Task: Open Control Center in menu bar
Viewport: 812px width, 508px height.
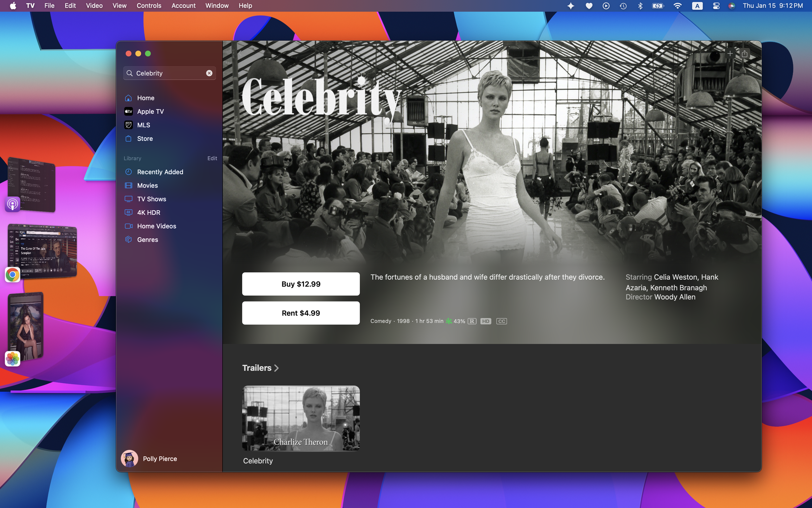Action: click(x=716, y=6)
